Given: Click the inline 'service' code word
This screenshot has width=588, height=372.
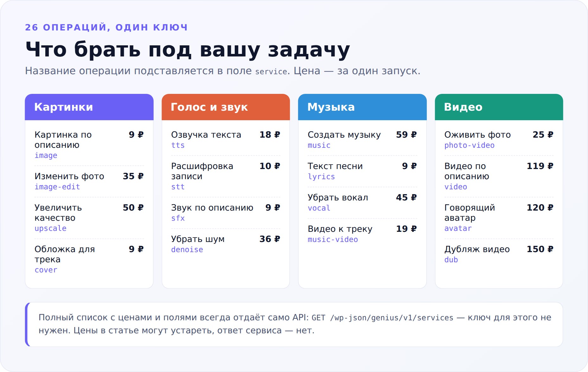Looking at the screenshot, I should click(x=271, y=72).
